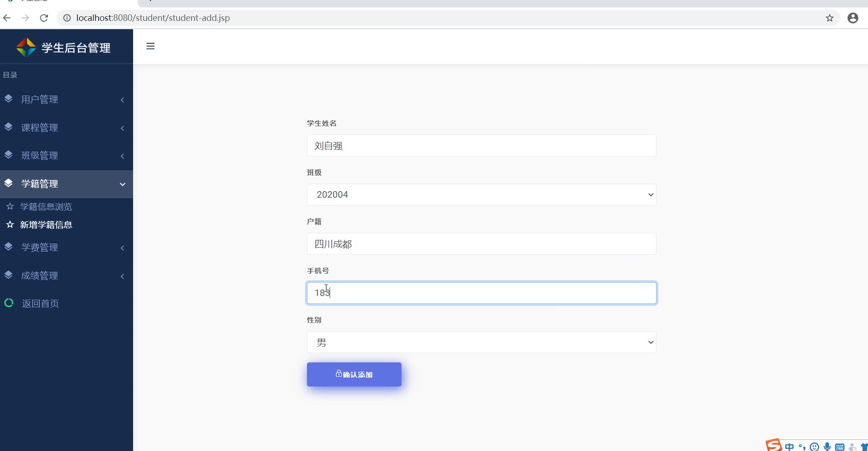Viewport: 868px width, 451px height.
Task: Expand the 学费管理 chevron
Action: [x=122, y=248]
